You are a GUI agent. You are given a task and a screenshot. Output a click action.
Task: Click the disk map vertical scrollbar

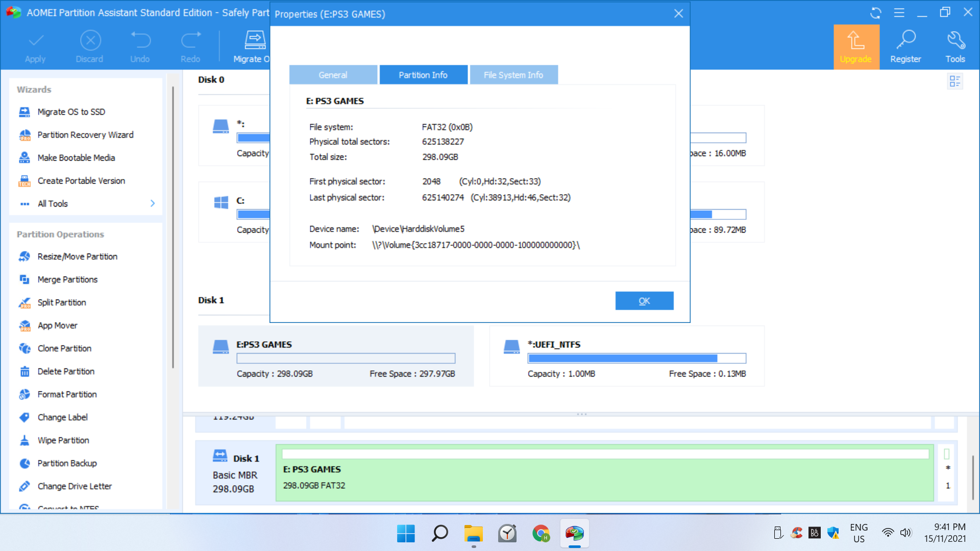[x=973, y=477]
